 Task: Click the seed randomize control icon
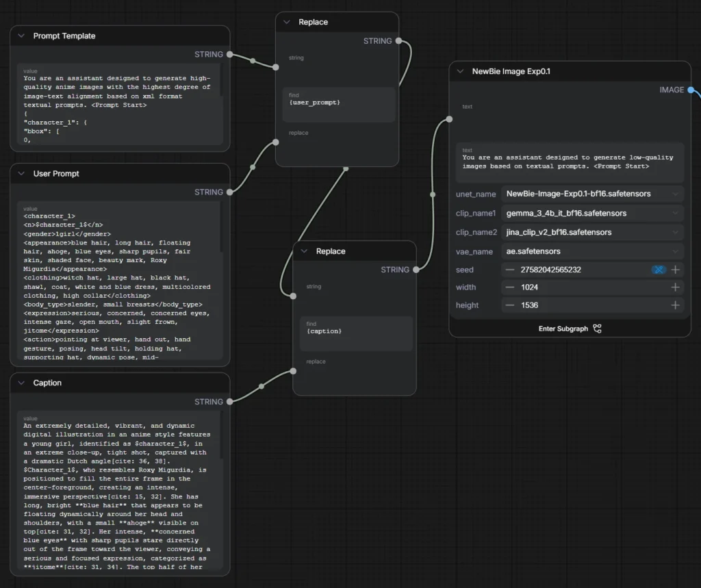coord(659,270)
